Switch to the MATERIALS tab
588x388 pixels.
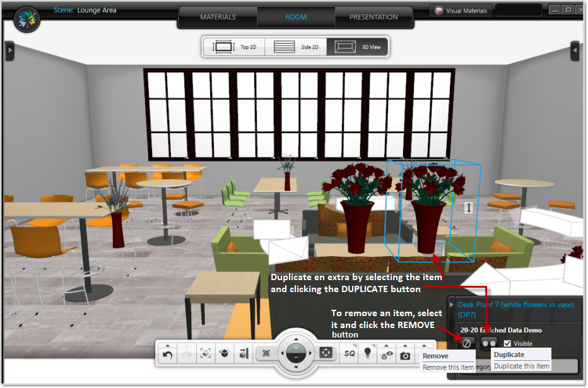(218, 17)
